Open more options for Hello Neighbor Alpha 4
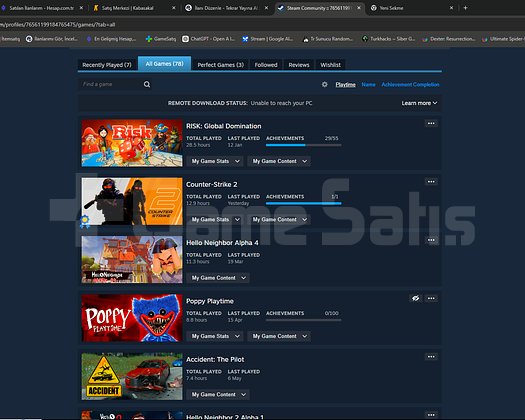 [431, 240]
